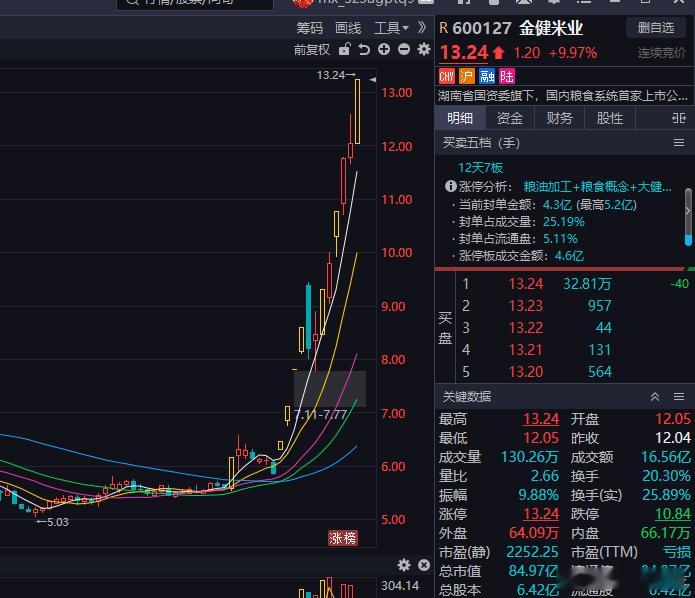Screen dimensions: 695x598
Task: Click the 总市值 value 84.97亿
Action: click(x=533, y=571)
